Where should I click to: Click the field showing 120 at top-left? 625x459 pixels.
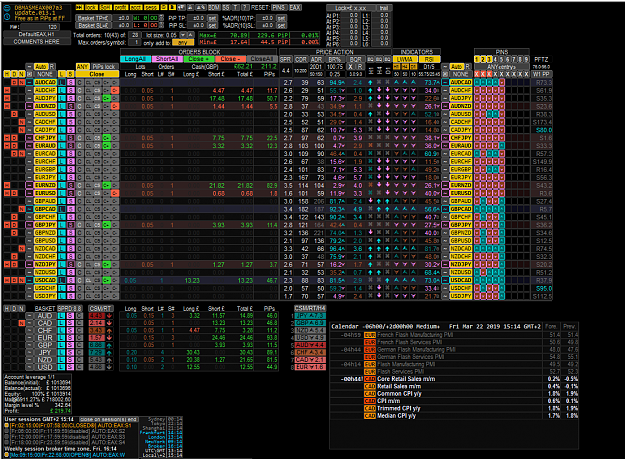tap(40, 27)
